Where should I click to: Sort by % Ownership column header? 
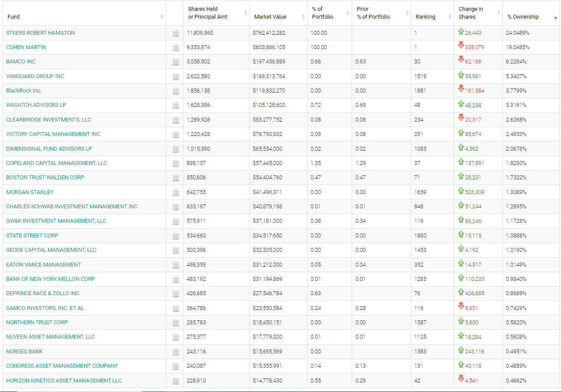click(x=531, y=13)
